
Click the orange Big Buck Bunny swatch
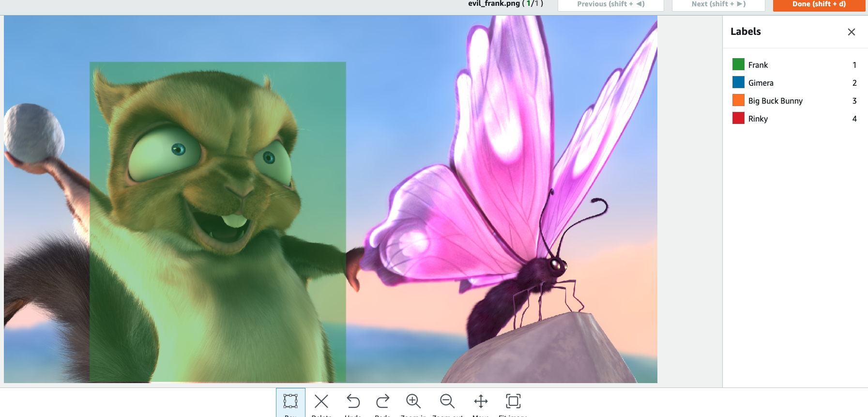[x=738, y=100]
